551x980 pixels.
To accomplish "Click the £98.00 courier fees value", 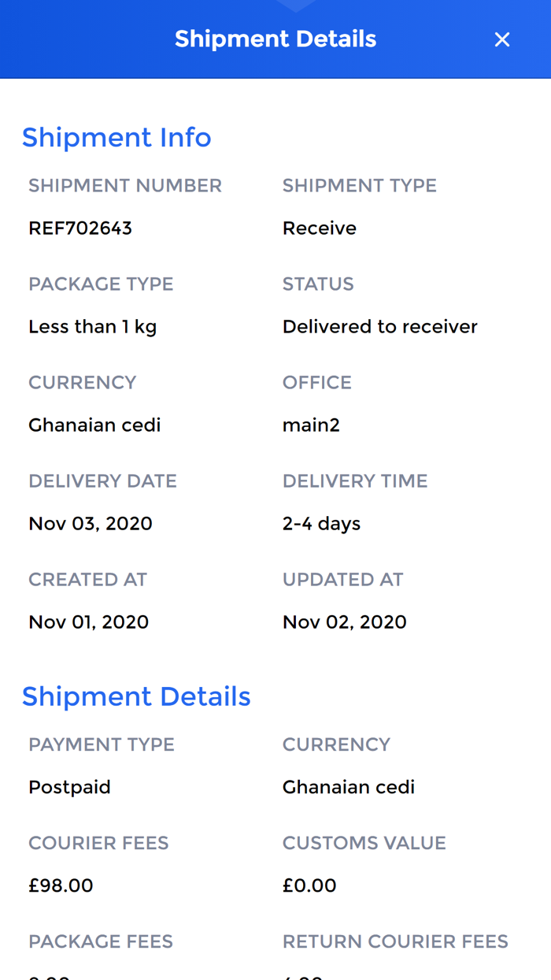I will pos(61,885).
